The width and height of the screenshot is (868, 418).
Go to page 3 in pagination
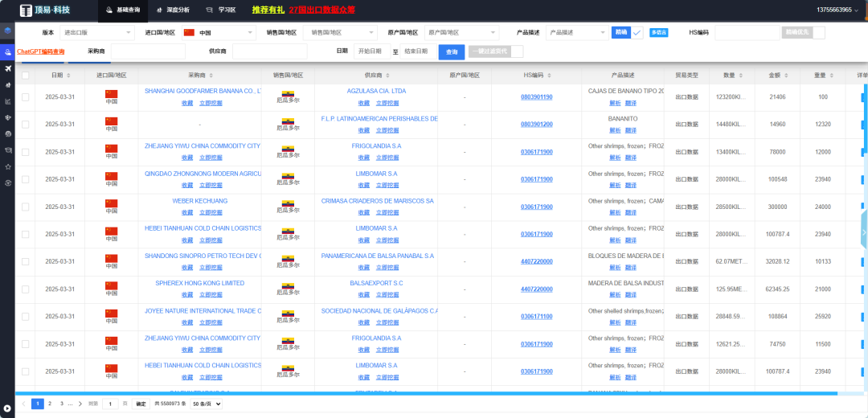(x=62, y=404)
